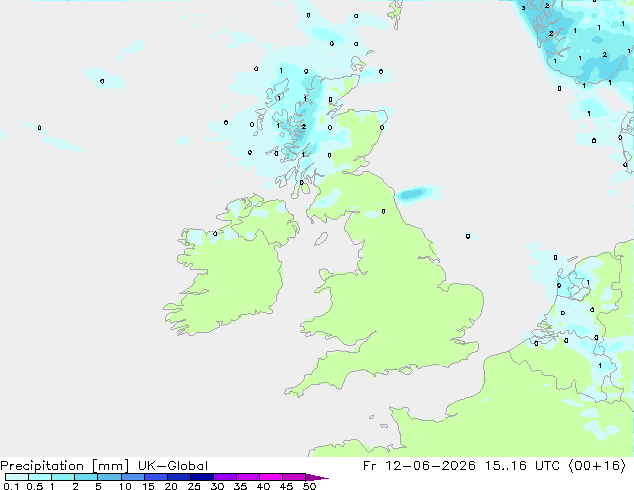Click the 0.1–0.5 mm legend color swatch
The width and height of the screenshot is (634, 490).
(x=17, y=477)
